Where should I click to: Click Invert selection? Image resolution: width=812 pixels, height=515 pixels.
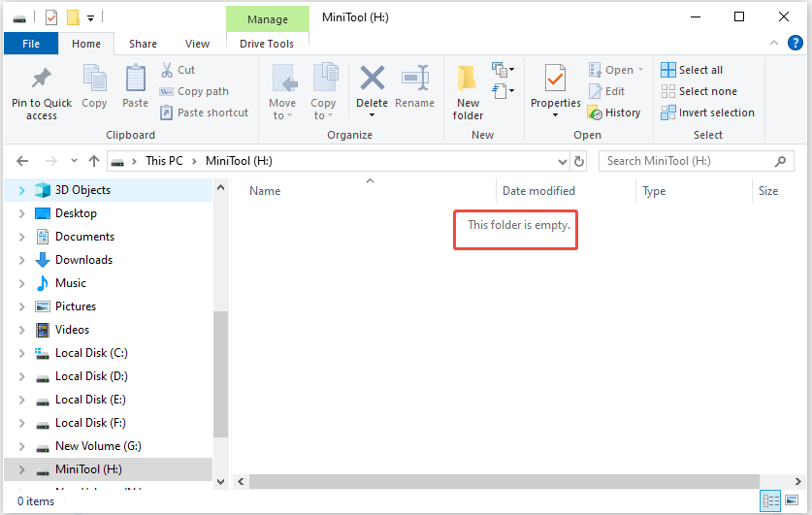(708, 113)
